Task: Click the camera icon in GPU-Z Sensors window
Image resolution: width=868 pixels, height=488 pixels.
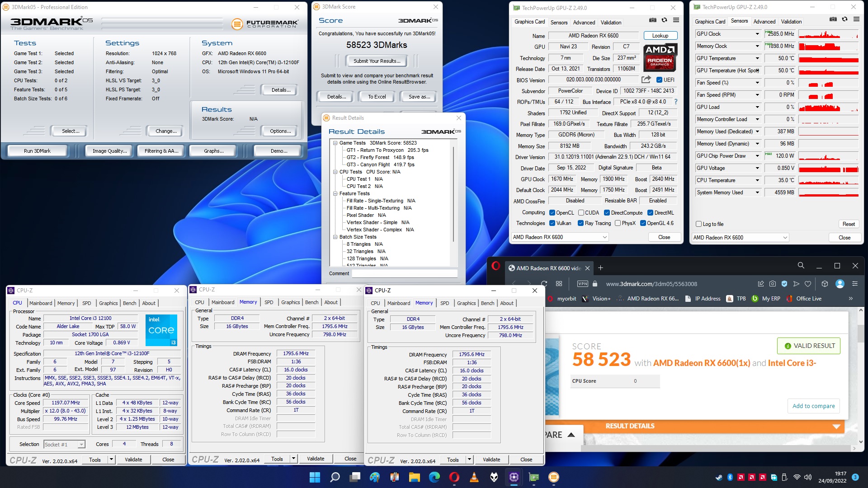Action: pyautogui.click(x=833, y=19)
